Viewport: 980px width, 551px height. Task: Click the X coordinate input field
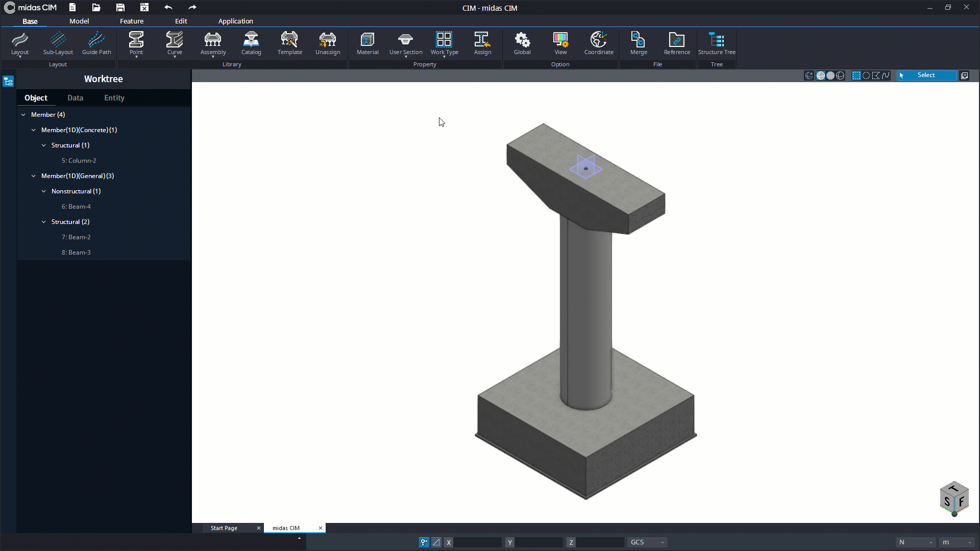point(478,542)
